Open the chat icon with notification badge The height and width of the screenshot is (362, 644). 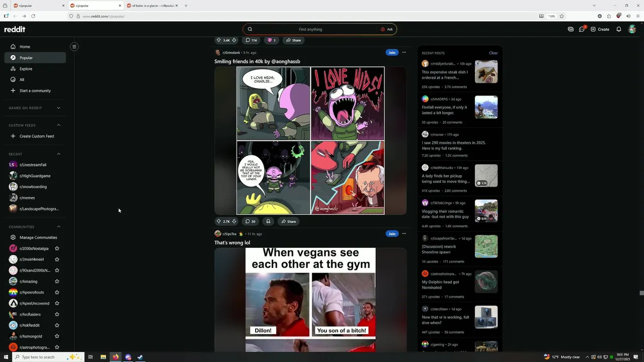tap(582, 29)
